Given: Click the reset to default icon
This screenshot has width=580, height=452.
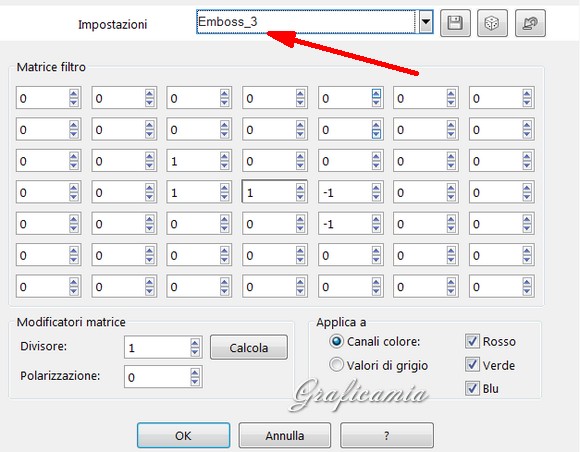Looking at the screenshot, I should point(530,23).
